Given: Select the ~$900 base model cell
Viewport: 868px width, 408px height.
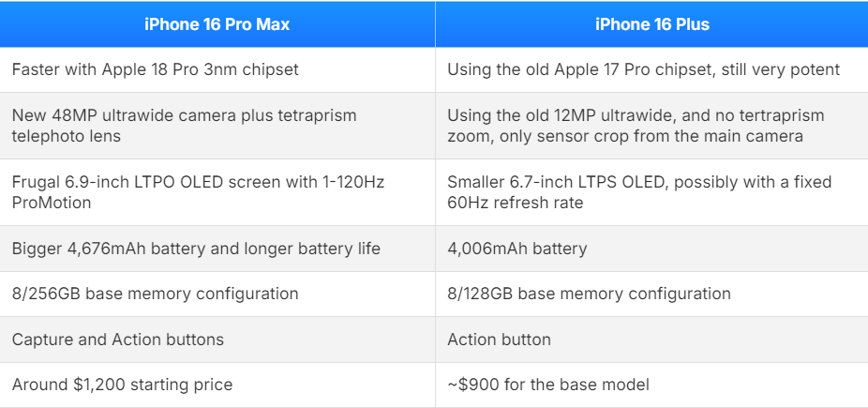Looking at the screenshot, I should tap(548, 385).
